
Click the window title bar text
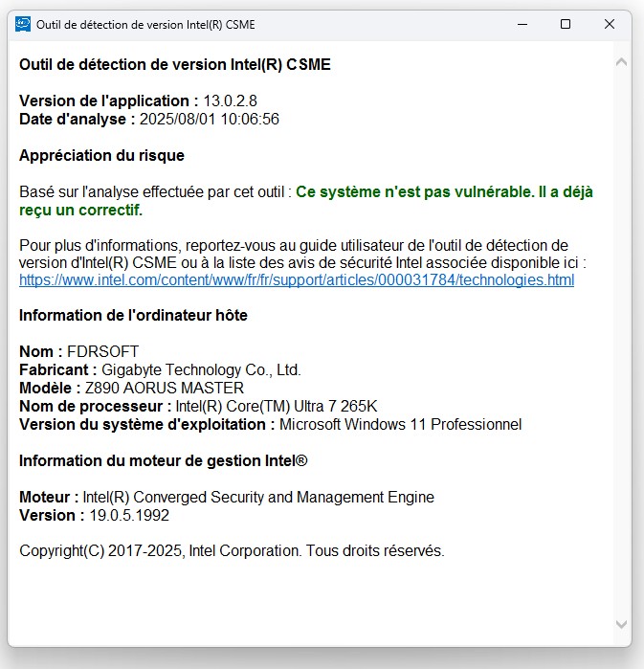(145, 25)
